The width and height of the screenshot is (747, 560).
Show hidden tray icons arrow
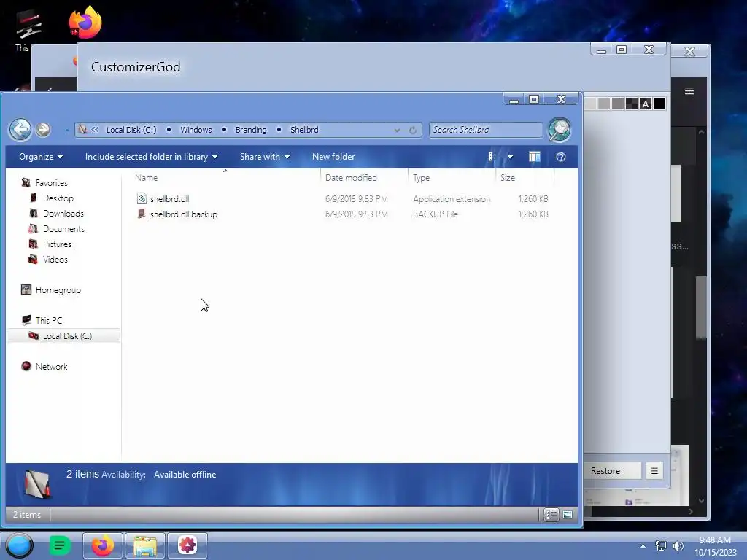643,546
